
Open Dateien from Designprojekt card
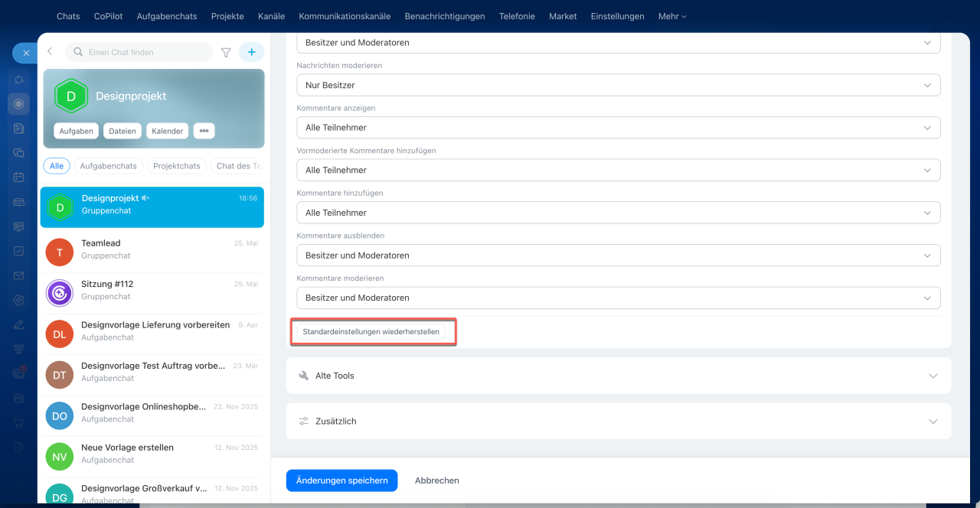pyautogui.click(x=122, y=131)
